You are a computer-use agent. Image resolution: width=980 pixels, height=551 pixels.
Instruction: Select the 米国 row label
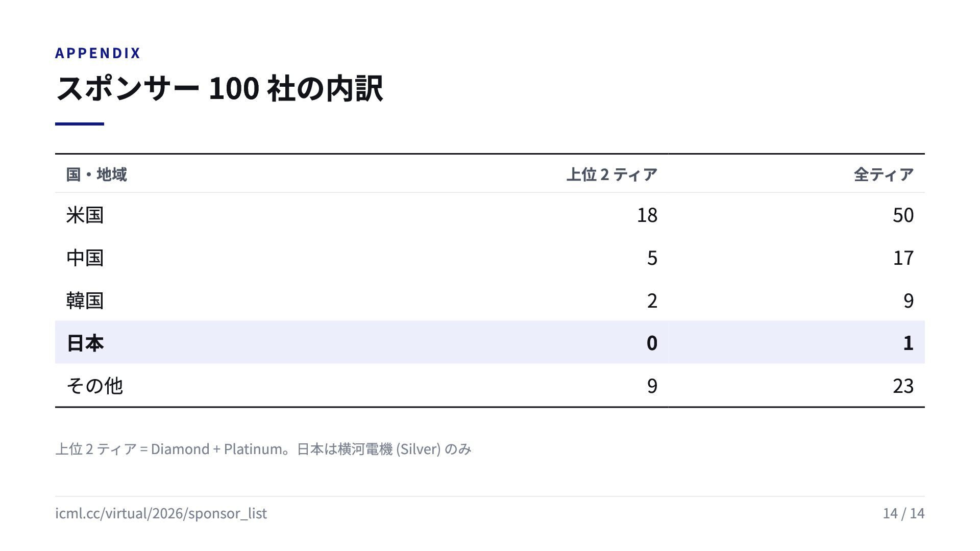click(85, 215)
